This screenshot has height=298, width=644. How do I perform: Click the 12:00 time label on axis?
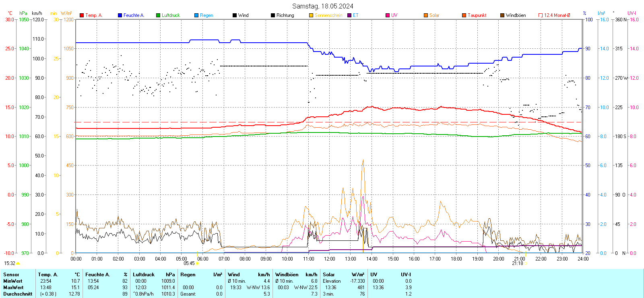(x=330, y=259)
